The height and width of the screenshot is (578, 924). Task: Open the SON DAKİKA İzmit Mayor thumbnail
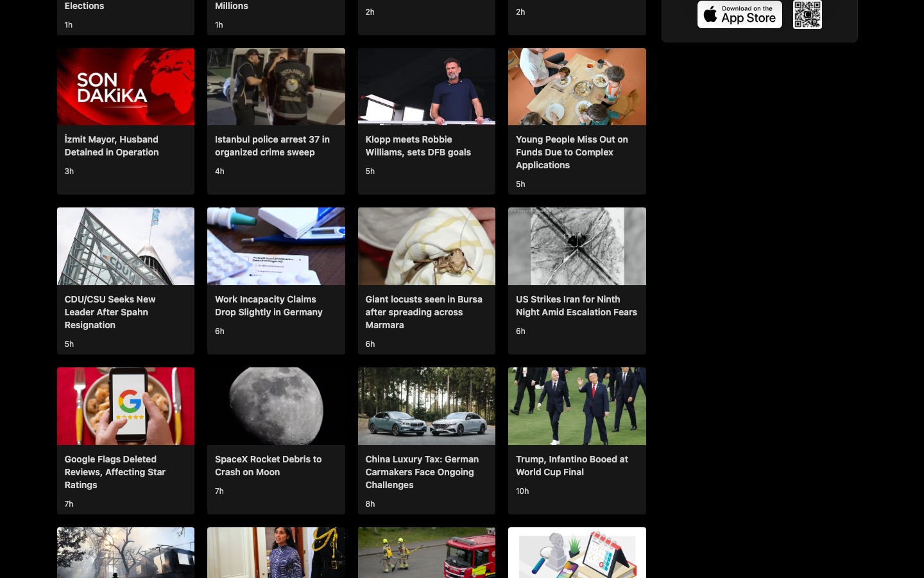point(126,87)
